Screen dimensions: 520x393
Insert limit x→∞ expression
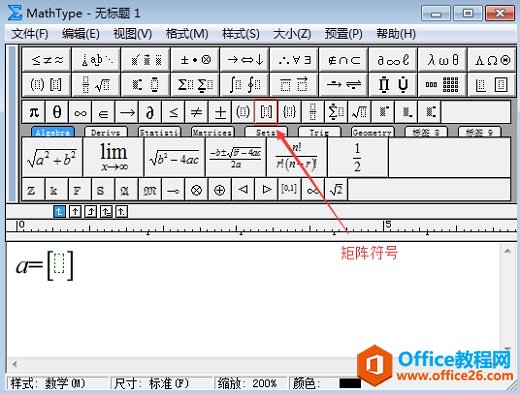pos(114,157)
